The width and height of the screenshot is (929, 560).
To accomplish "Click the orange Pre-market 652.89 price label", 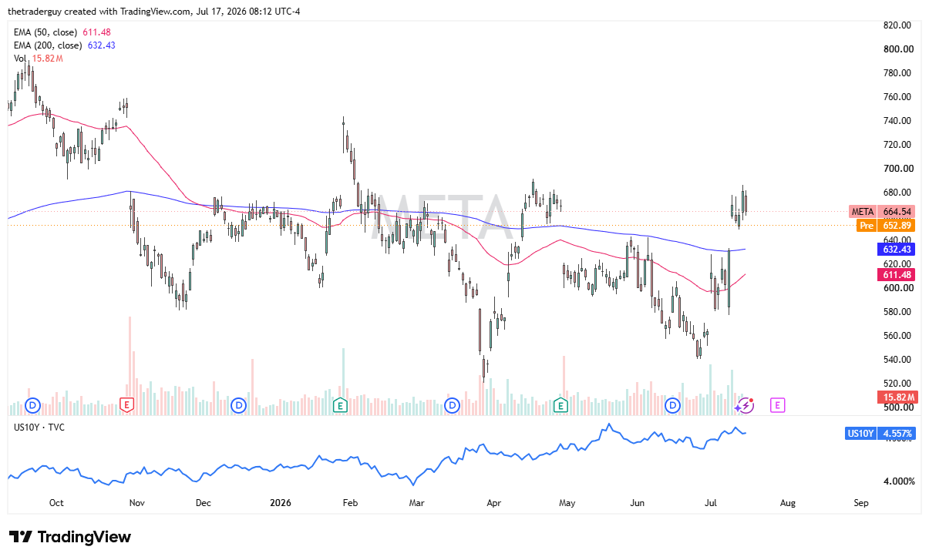I will coord(886,226).
